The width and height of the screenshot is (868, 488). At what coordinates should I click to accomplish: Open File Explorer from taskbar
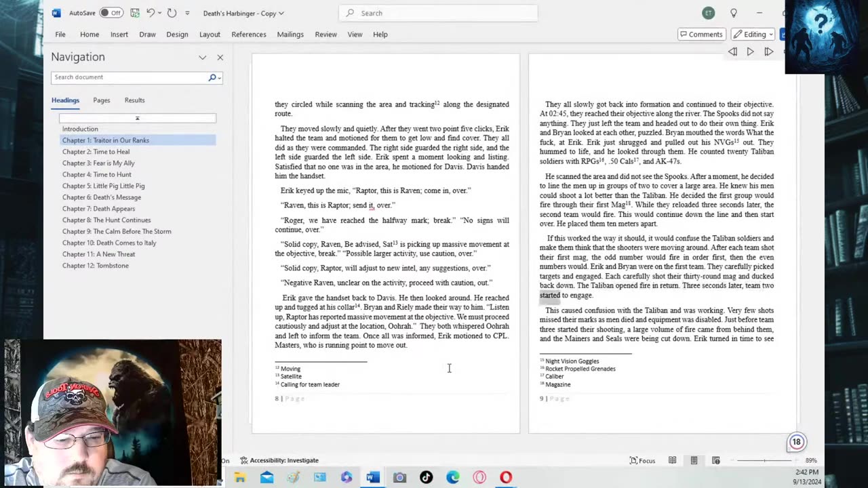(240, 478)
